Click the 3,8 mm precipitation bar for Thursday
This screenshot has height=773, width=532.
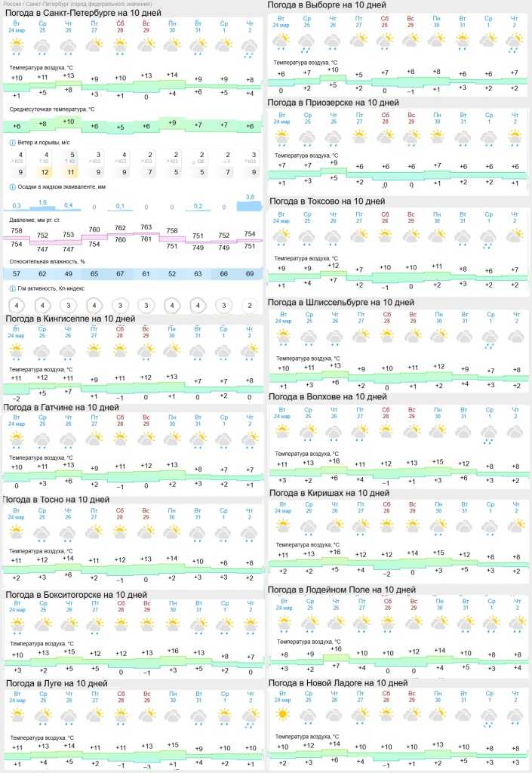(250, 202)
